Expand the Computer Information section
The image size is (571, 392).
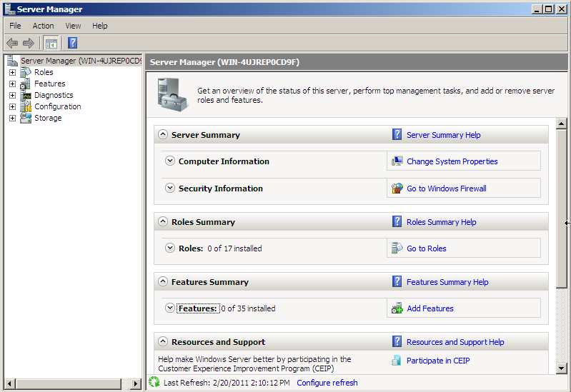point(169,161)
